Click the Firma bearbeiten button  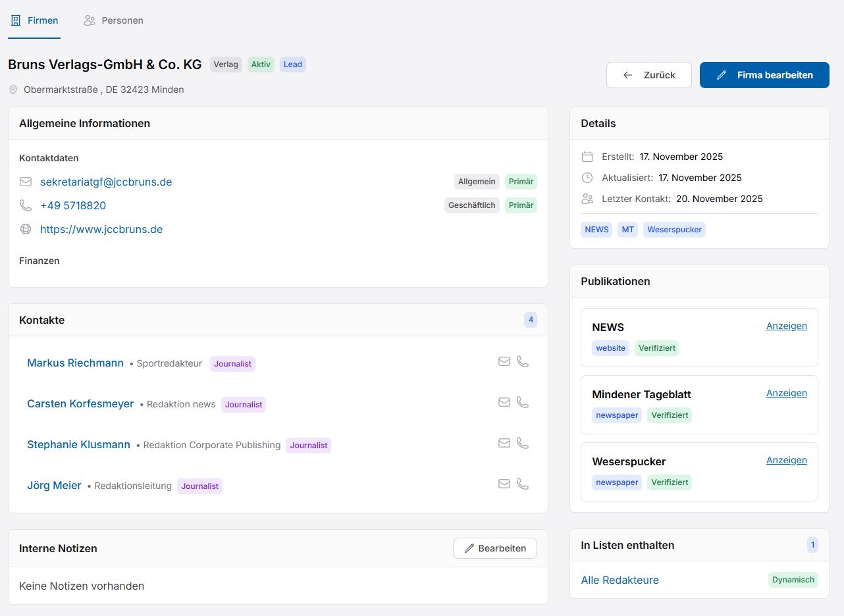(764, 75)
